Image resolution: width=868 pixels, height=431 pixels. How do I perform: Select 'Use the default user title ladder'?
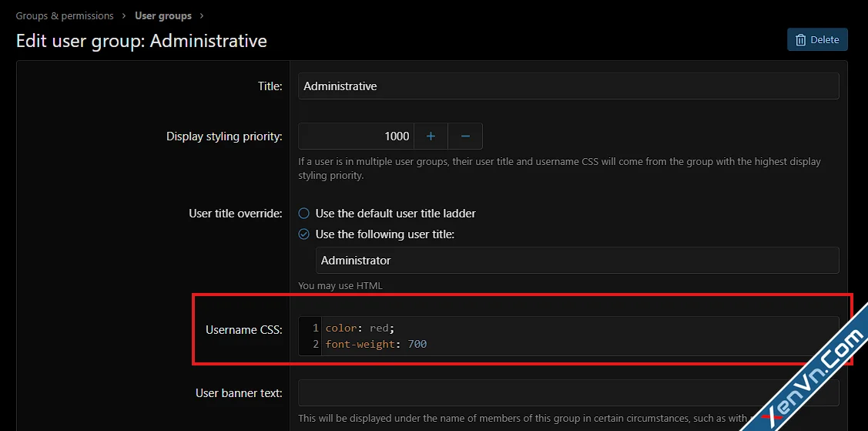click(x=304, y=214)
